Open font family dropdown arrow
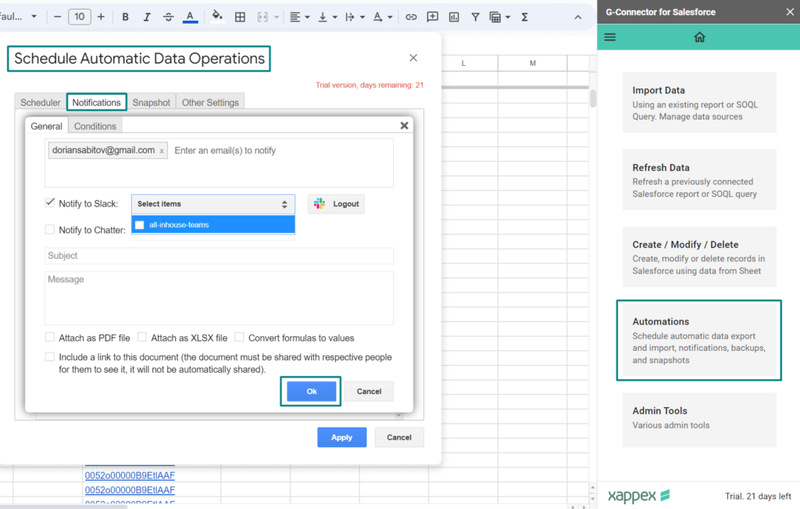Viewport: 800px width, 509px height. (34, 16)
